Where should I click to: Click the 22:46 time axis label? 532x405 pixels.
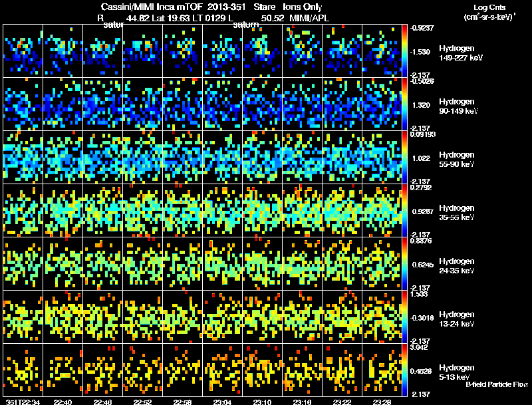click(x=102, y=402)
